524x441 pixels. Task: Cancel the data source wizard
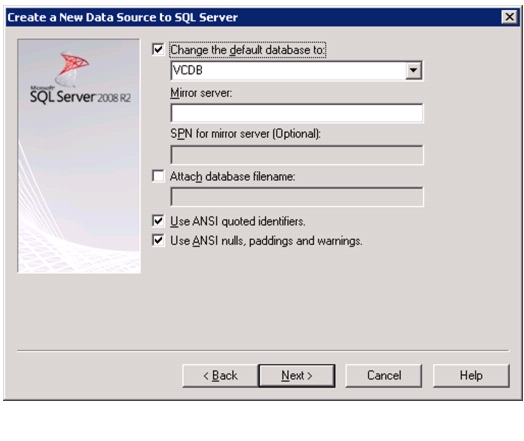(x=384, y=376)
